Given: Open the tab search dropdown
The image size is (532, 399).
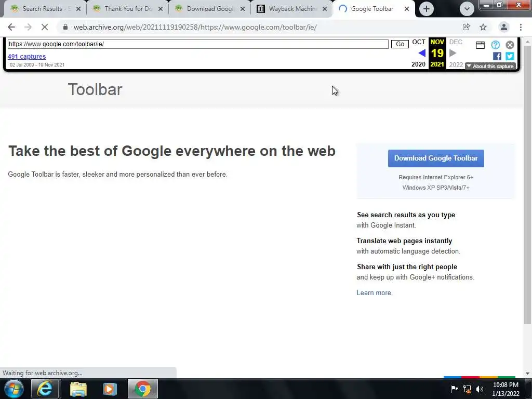Looking at the screenshot, I should pos(467,9).
